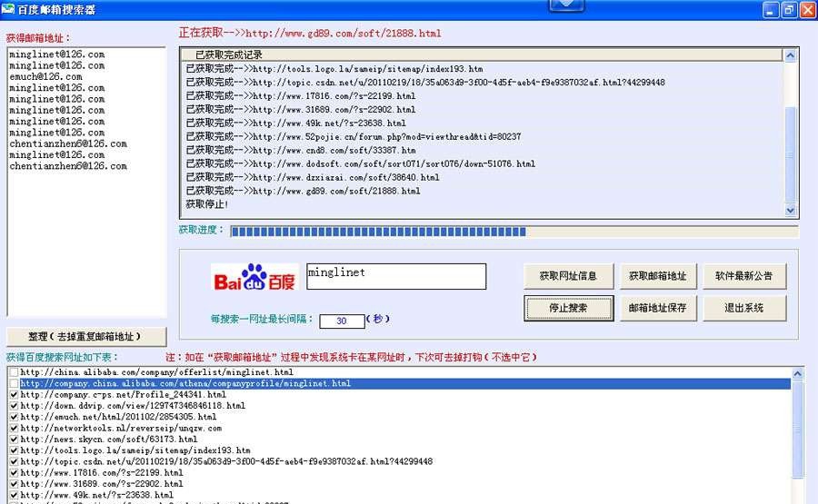Click the 获取网址信息 button

point(568,276)
